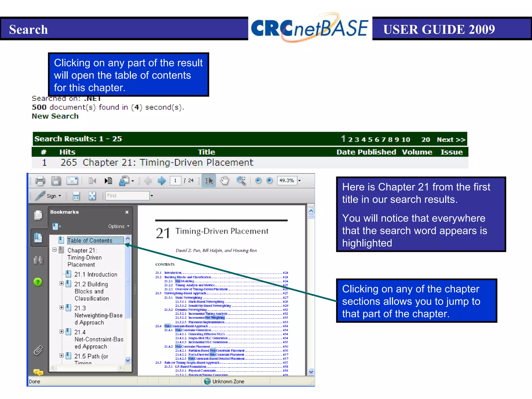
Task: Click the marquee zoom magnifier icon
Action: [241, 181]
